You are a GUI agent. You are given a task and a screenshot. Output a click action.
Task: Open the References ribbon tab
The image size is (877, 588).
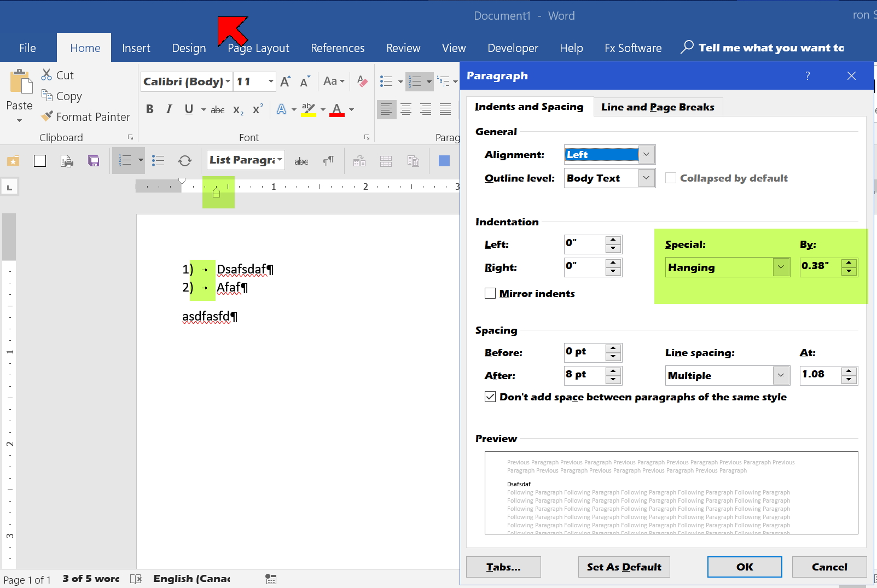(337, 48)
